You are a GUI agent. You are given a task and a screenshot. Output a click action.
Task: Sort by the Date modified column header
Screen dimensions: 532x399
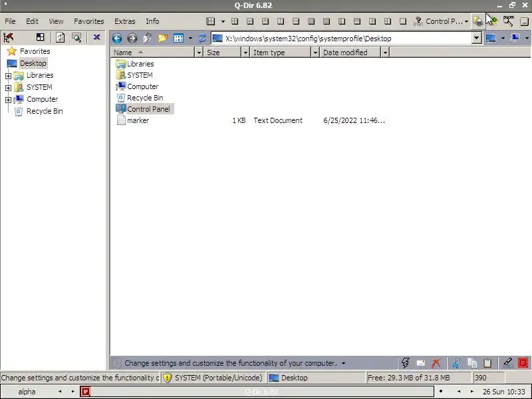click(x=350, y=53)
